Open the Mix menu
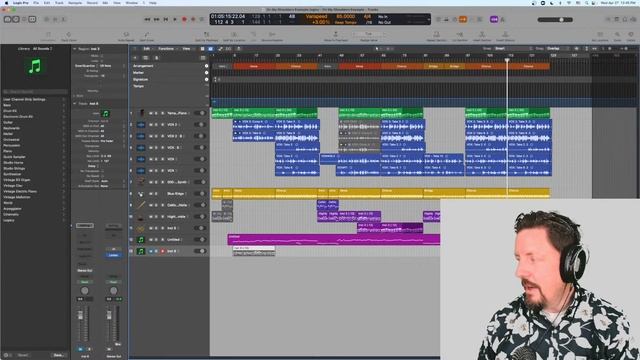Viewport: 640px width, 360px height. (105, 3)
